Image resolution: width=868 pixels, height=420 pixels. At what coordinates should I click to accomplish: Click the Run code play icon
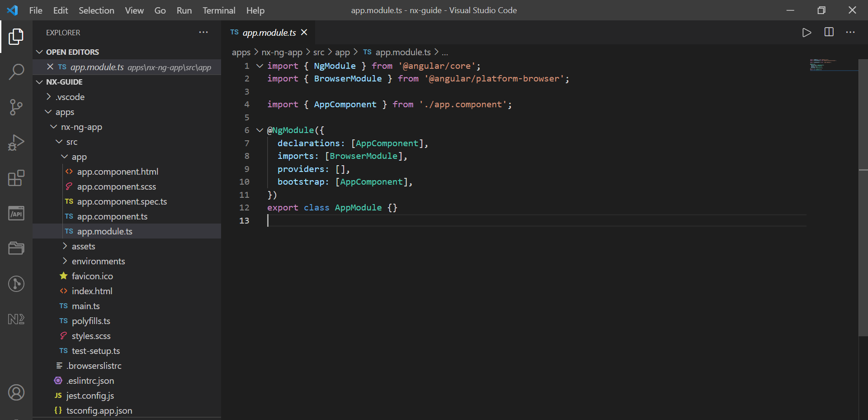(x=807, y=33)
